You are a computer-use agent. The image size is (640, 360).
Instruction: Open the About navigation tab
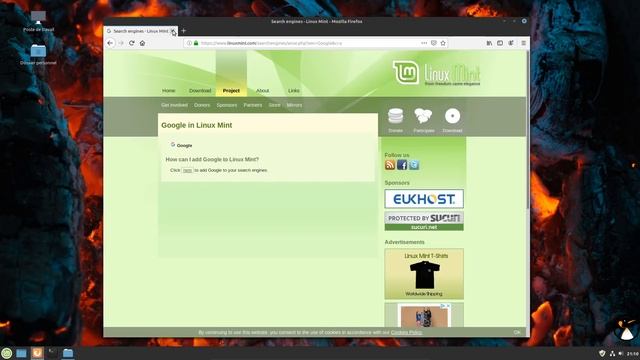point(262,91)
